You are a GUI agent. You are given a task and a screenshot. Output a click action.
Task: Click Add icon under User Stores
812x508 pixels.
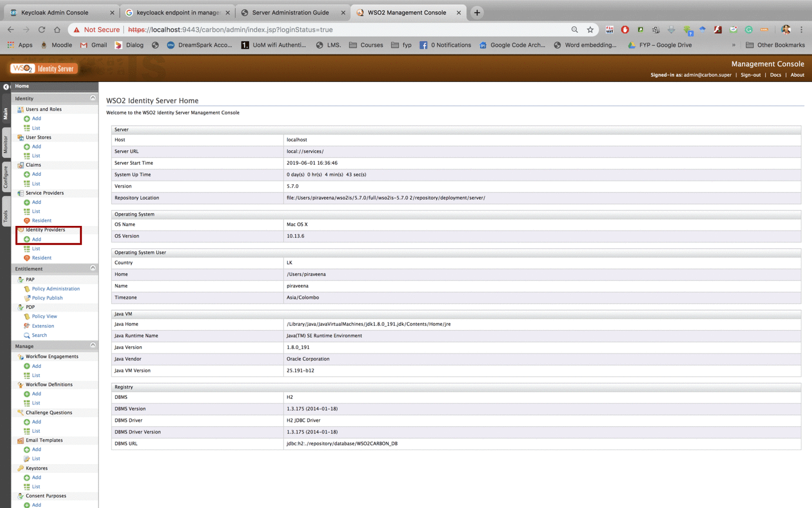(x=27, y=146)
